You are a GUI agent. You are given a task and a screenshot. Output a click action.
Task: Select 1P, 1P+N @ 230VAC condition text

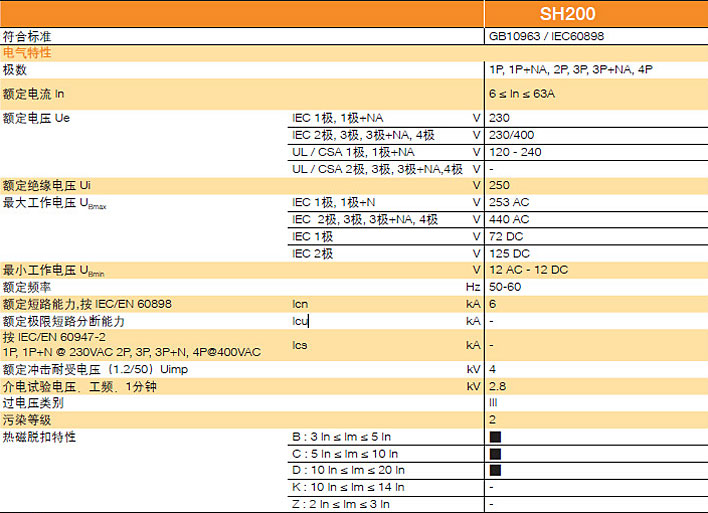click(x=132, y=352)
